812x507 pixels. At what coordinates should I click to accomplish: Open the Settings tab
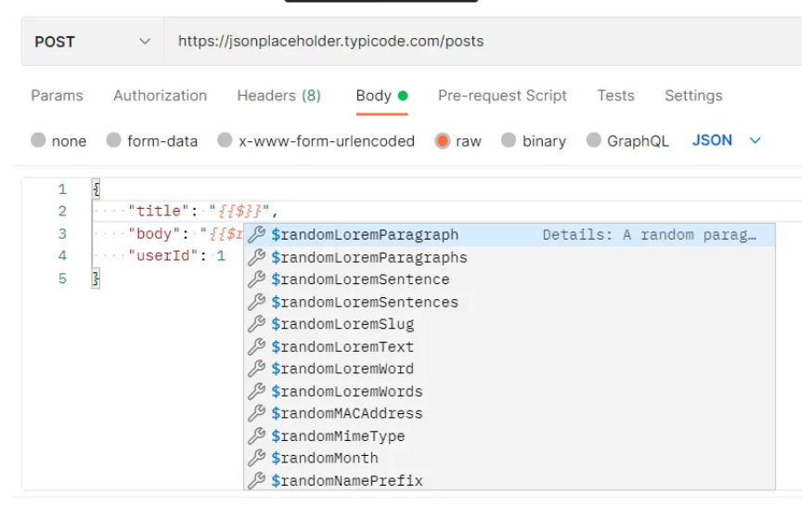click(x=693, y=96)
